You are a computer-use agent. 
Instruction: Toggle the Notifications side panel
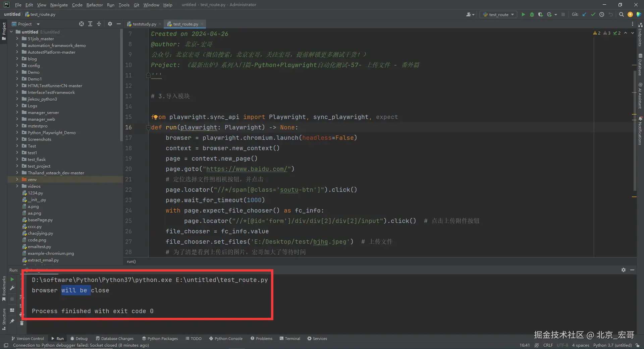click(640, 131)
